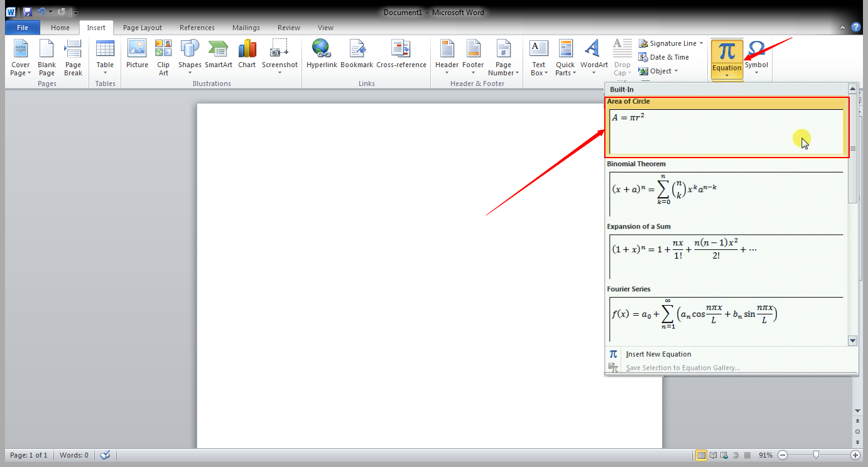Image resolution: width=868 pixels, height=467 pixels.
Task: Insert a Cross-reference
Action: coord(401,56)
